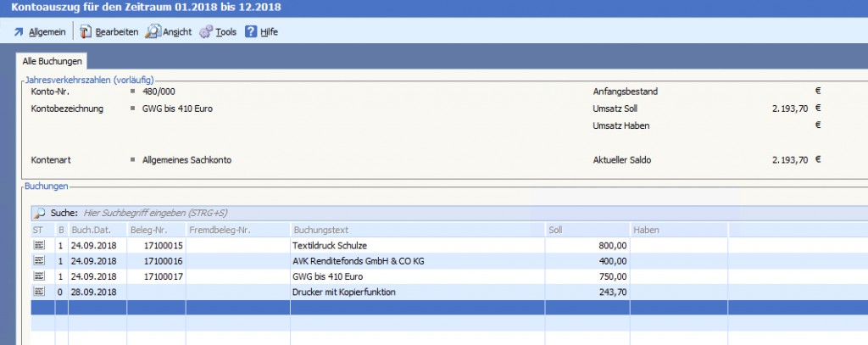Click into the Suche search field
Screen dimensions: 868x345
coord(254,213)
